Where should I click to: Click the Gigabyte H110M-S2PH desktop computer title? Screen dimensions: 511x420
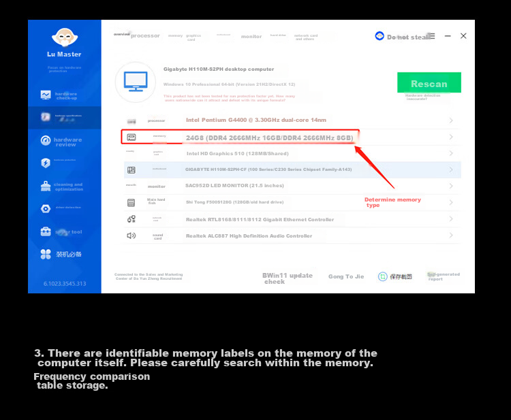(219, 69)
